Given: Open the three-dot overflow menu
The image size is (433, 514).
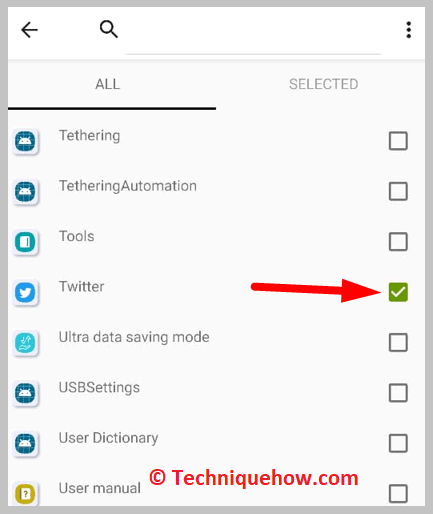Looking at the screenshot, I should pos(408,30).
